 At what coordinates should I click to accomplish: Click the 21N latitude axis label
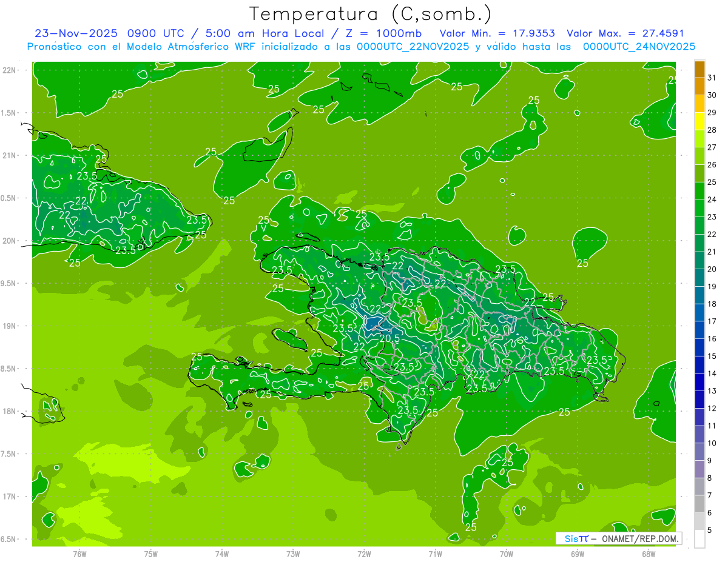[8, 156]
